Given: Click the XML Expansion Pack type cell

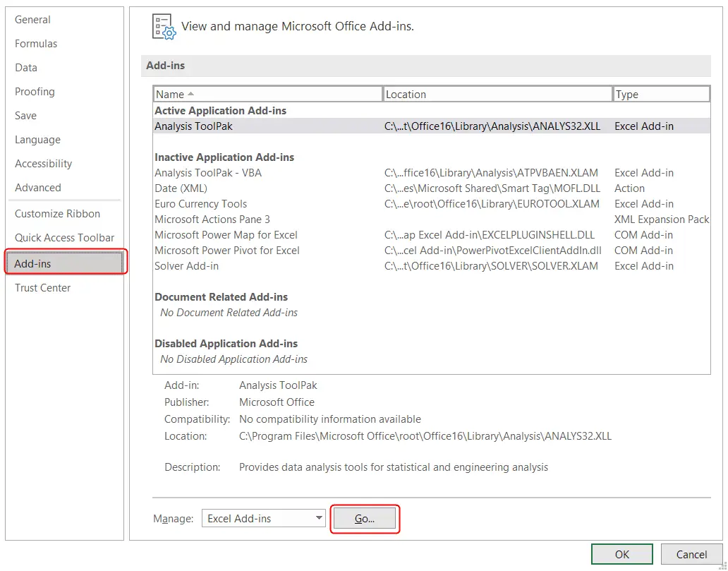Looking at the screenshot, I should pos(662,220).
